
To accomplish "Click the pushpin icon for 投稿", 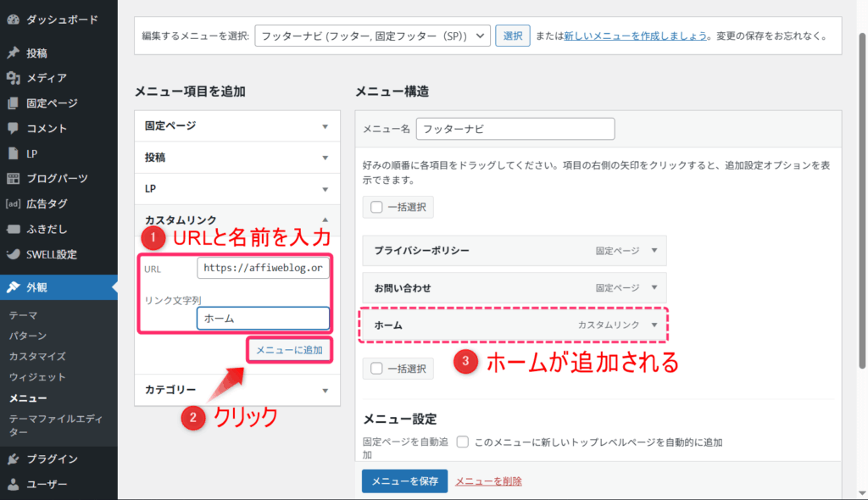I will pos(14,53).
